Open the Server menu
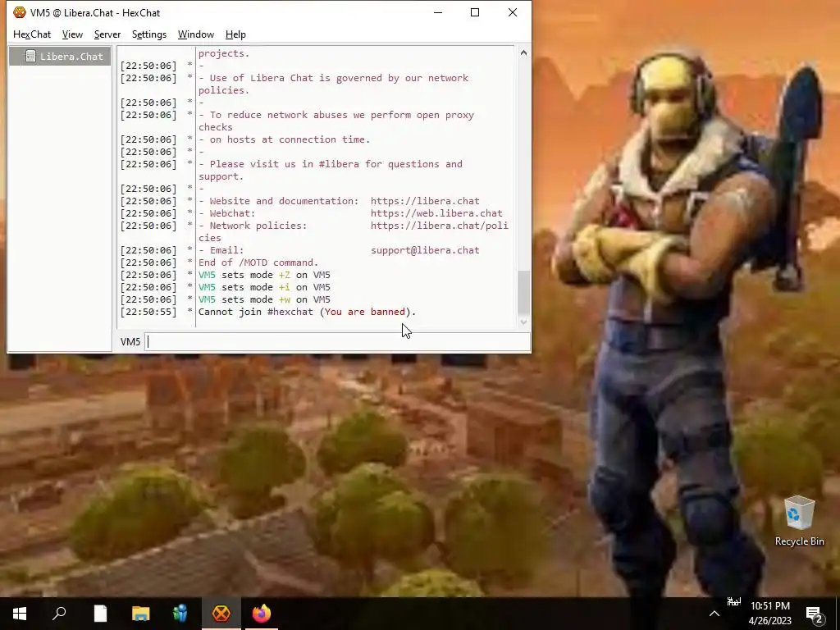Image resolution: width=840 pixels, height=630 pixels. (107, 34)
